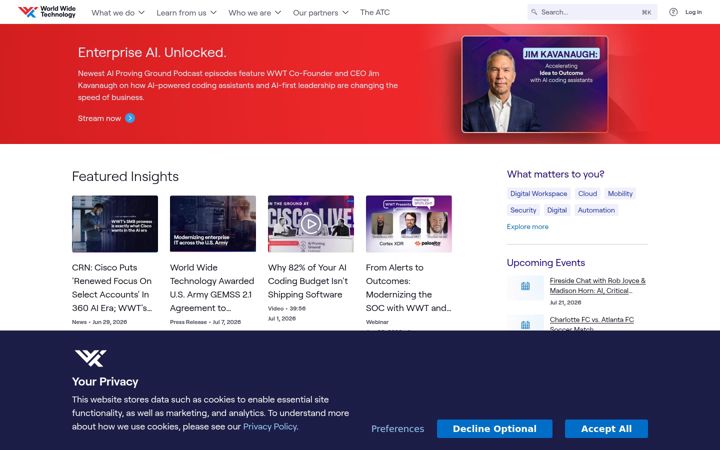Click the Featured Insights heading
The image size is (720, 450).
(125, 177)
